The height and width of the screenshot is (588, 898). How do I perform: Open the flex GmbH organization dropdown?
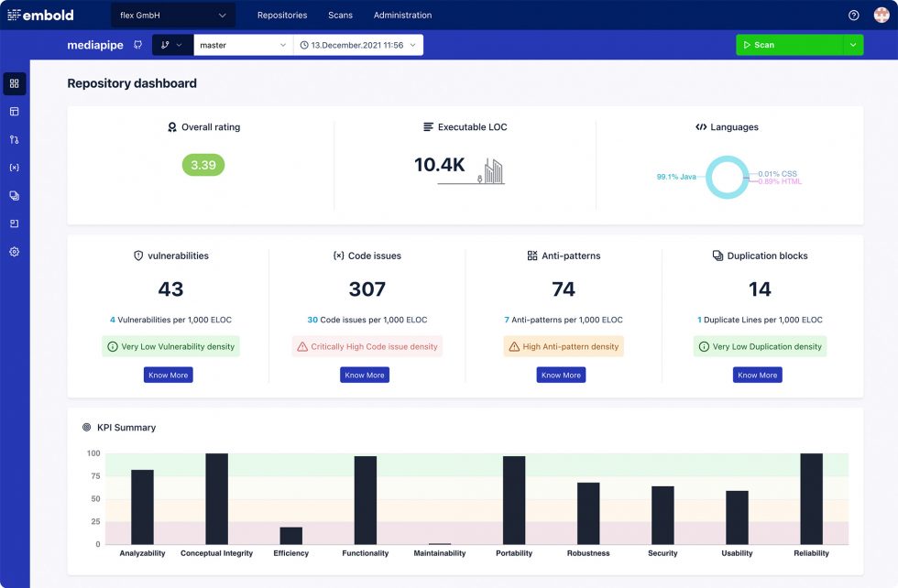click(x=172, y=15)
